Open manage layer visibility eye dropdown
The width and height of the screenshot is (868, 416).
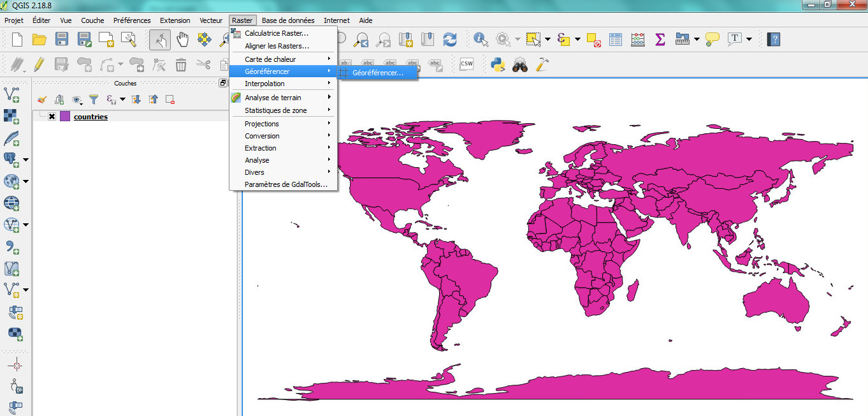(x=77, y=100)
